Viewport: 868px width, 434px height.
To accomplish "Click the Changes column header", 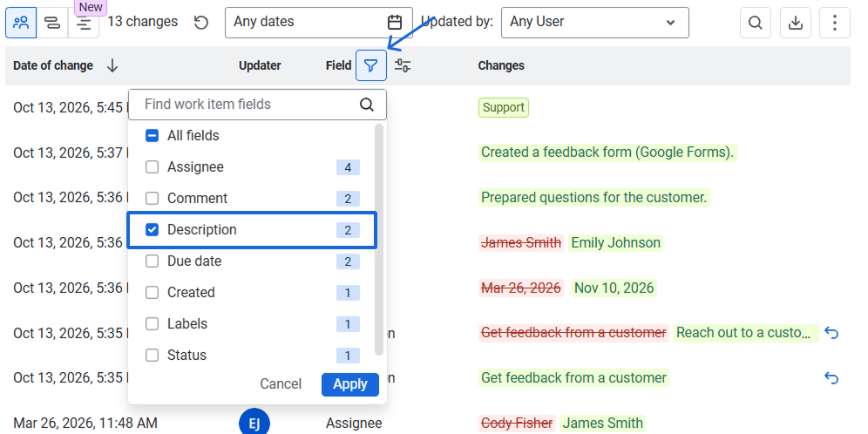I will (501, 65).
